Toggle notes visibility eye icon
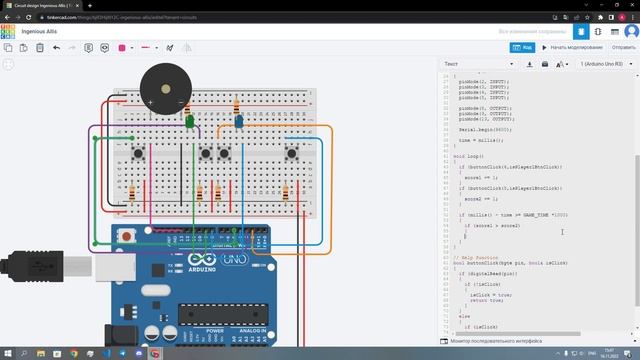 (x=104, y=48)
